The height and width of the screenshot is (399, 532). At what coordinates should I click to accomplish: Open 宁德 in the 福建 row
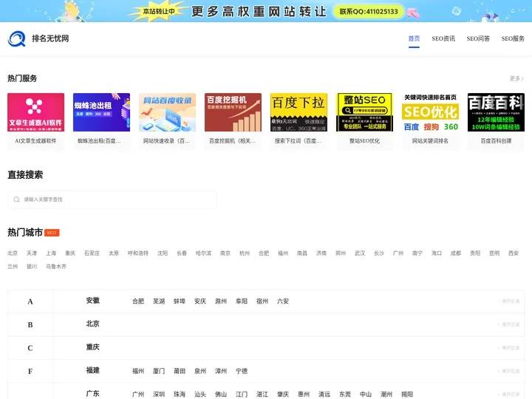(242, 371)
